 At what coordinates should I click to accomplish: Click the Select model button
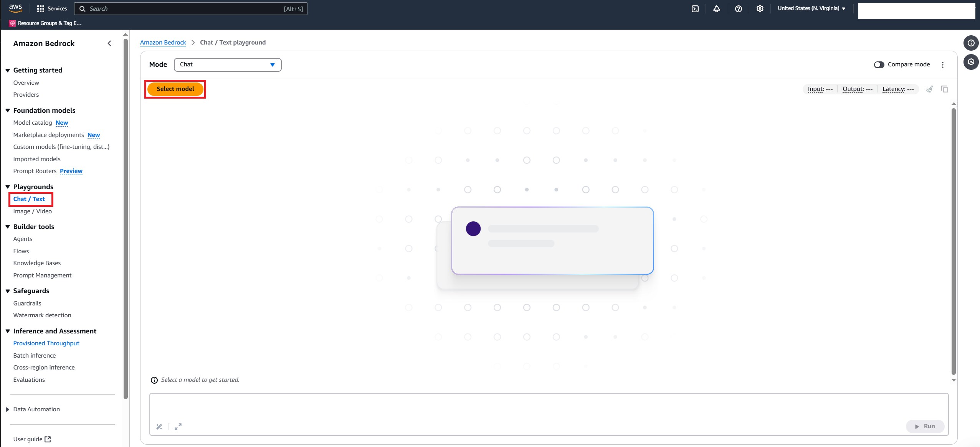tap(175, 89)
